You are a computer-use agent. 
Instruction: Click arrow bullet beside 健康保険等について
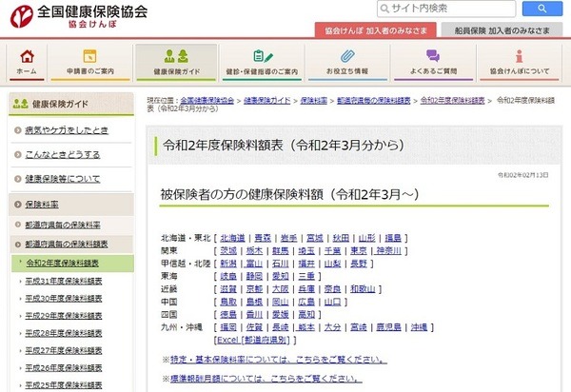pyautogui.click(x=17, y=179)
